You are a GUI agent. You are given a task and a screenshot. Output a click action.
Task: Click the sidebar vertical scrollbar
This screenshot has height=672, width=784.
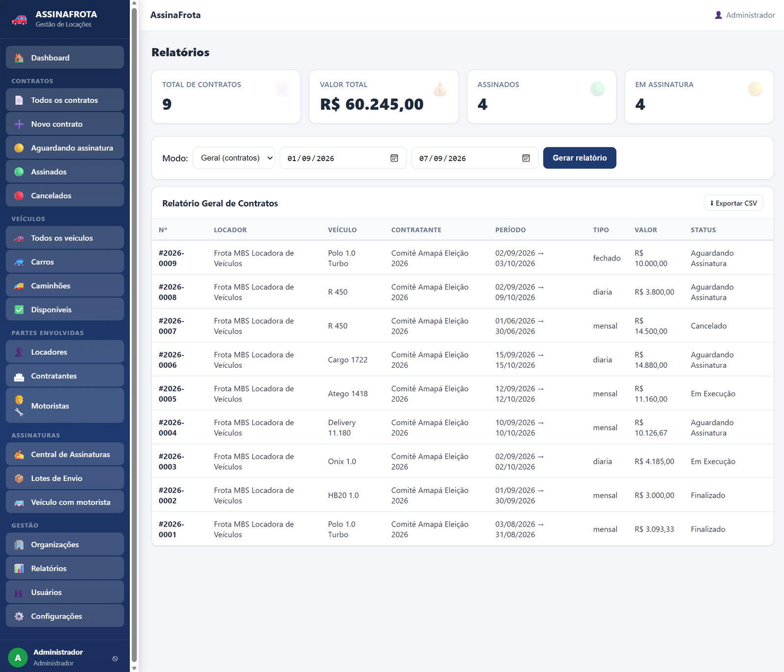click(x=134, y=336)
